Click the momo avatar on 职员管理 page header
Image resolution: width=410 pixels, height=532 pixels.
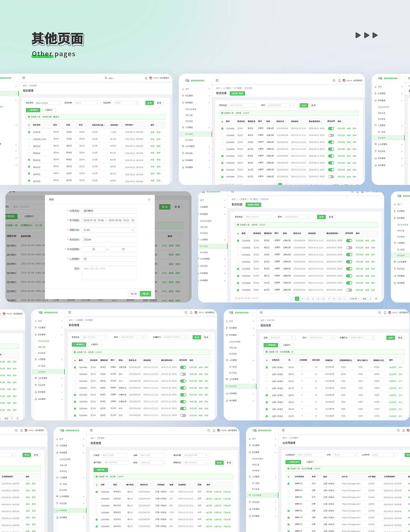[196, 312]
